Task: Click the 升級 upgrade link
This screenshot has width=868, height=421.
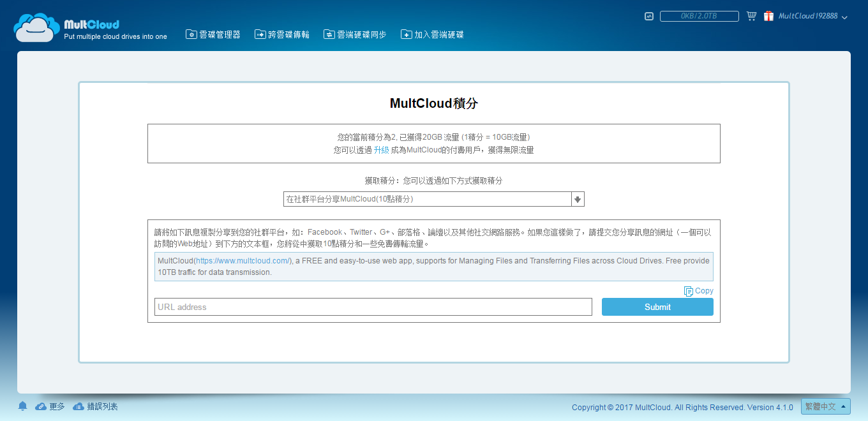Action: [x=381, y=150]
